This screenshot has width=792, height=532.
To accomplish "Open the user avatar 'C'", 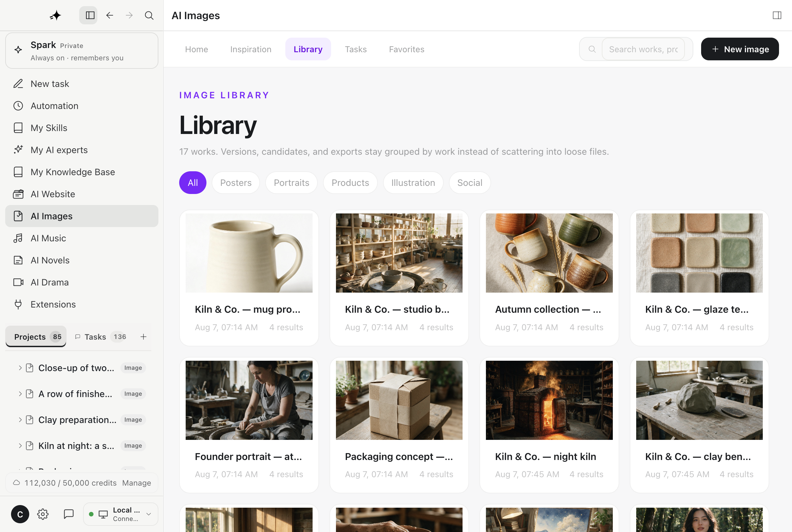I will tap(20, 514).
